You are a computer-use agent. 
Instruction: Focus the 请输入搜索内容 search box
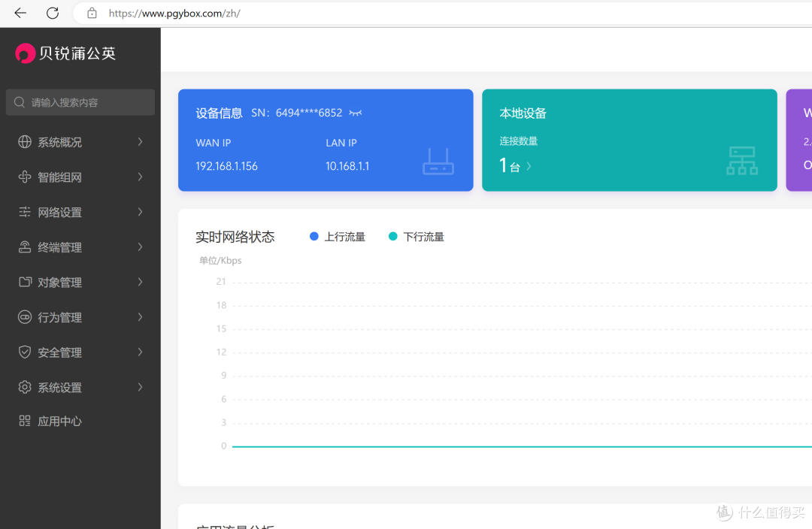[80, 102]
